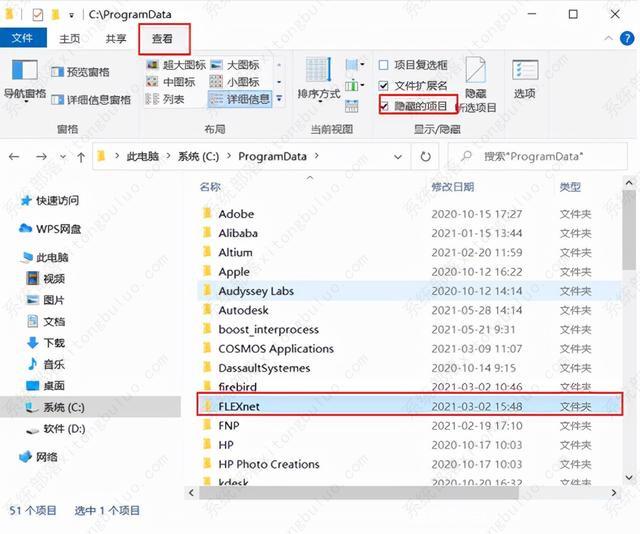Screen dimensions: 640x534
Task: Click the 搜索"ProgramData" search box
Action: coord(538,156)
